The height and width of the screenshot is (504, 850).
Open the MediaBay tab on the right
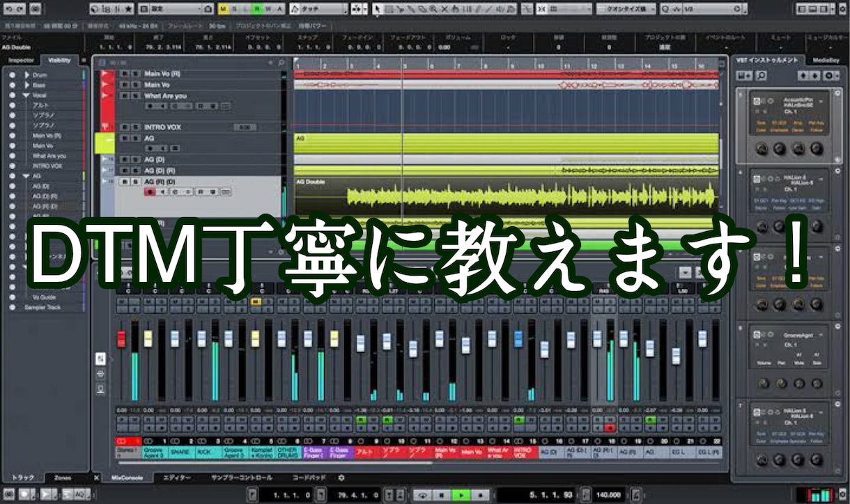[826, 61]
